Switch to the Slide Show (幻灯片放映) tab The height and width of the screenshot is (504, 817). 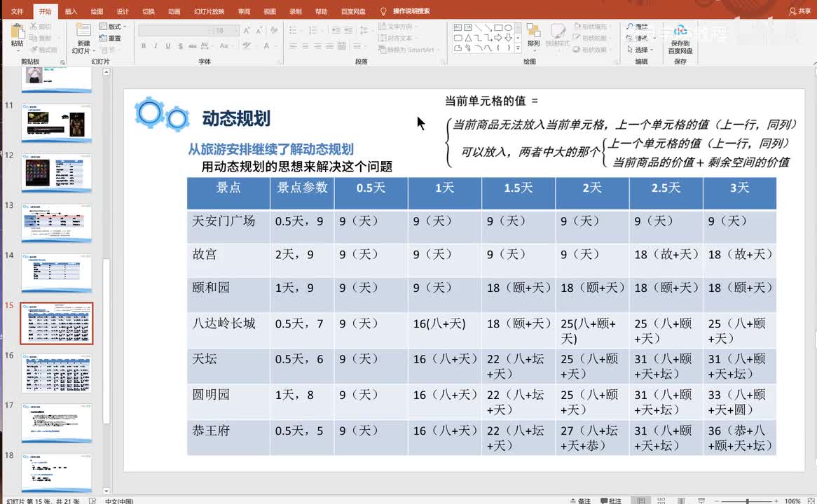(x=209, y=11)
